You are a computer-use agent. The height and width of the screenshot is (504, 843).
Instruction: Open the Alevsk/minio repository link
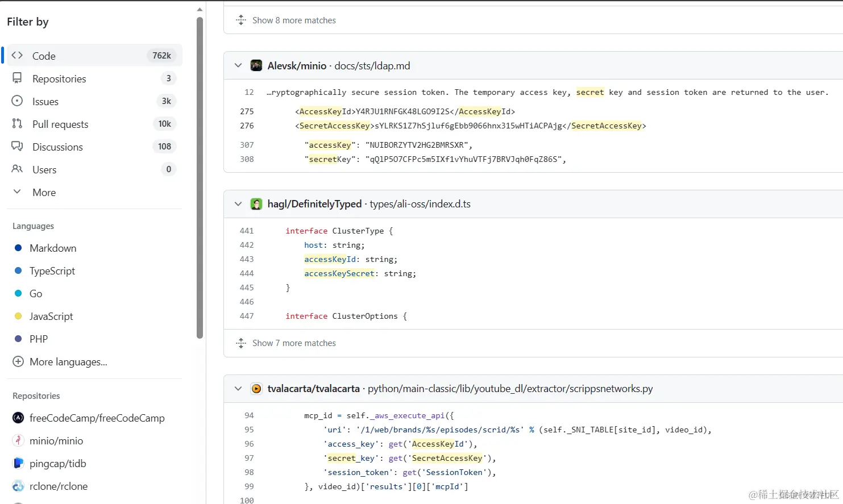[x=297, y=65]
